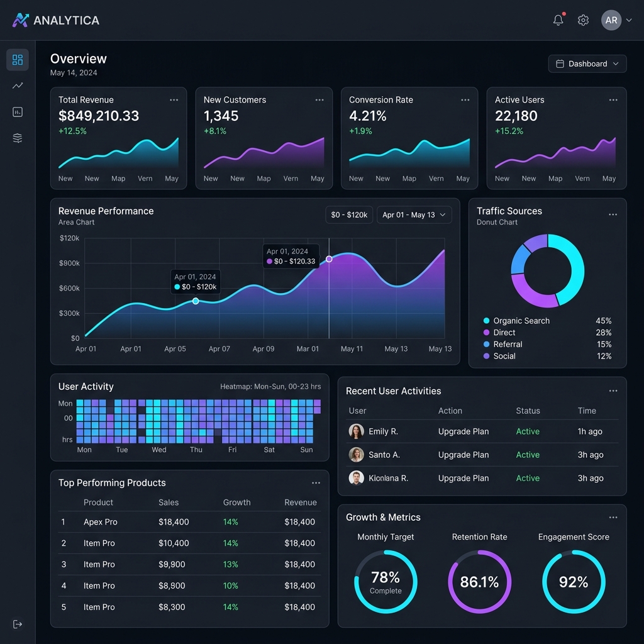Select the Social legend entry
Image resolution: width=644 pixels, height=644 pixels.
pyautogui.click(x=548, y=356)
